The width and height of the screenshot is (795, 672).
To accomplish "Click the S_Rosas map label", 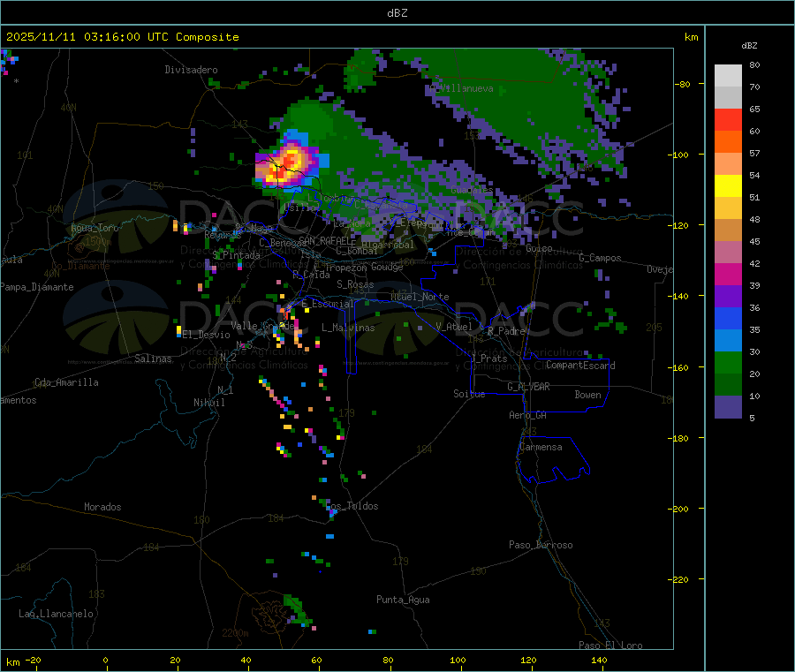I will (355, 284).
